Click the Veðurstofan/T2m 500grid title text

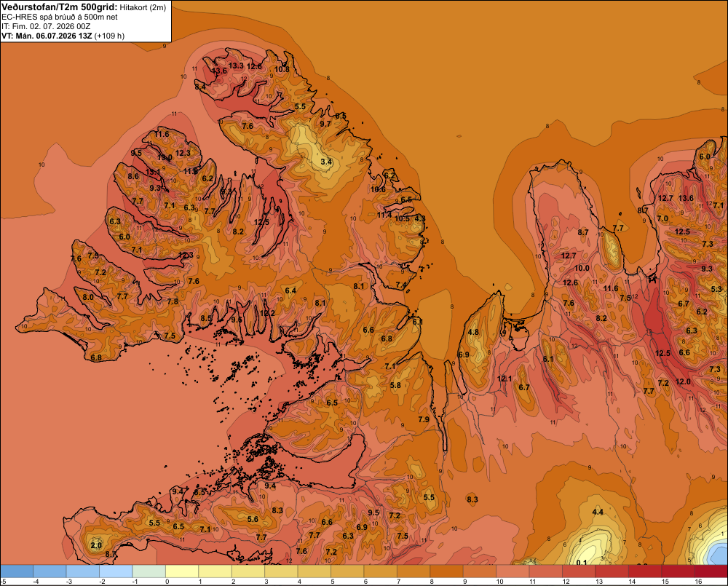59,7
